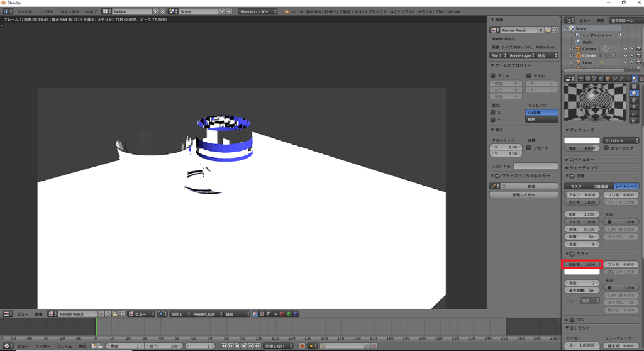644x351 pixels.
Task: Toggle Camera visibility eye in outliner
Action: pyautogui.click(x=625, y=48)
